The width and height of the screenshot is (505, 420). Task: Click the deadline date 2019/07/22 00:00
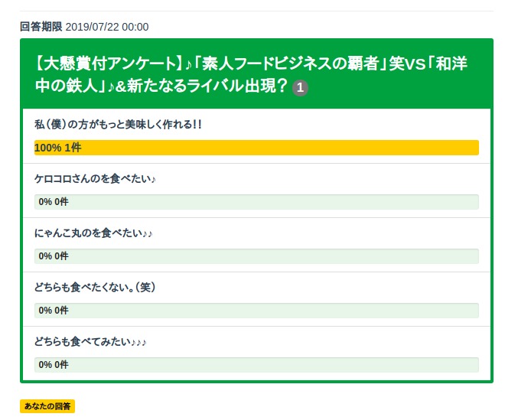pyautogui.click(x=107, y=27)
